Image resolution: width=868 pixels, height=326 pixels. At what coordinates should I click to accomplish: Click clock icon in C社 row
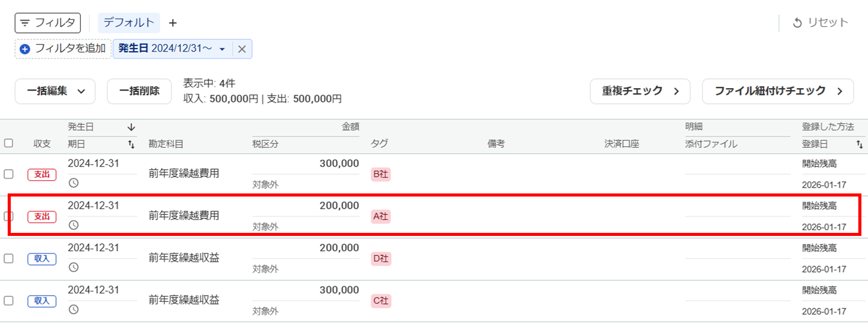pyautogui.click(x=74, y=310)
